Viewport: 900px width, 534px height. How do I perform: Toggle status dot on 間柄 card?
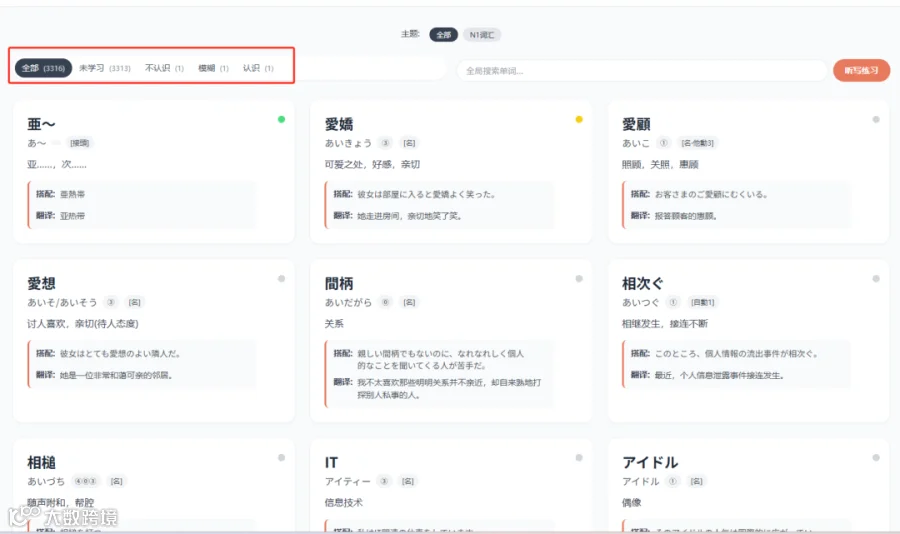579,278
